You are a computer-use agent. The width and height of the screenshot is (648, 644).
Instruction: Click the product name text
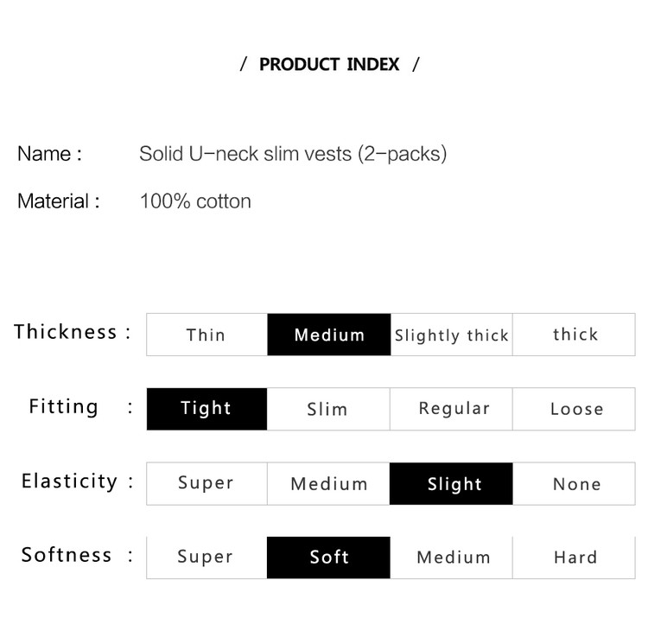point(293,154)
